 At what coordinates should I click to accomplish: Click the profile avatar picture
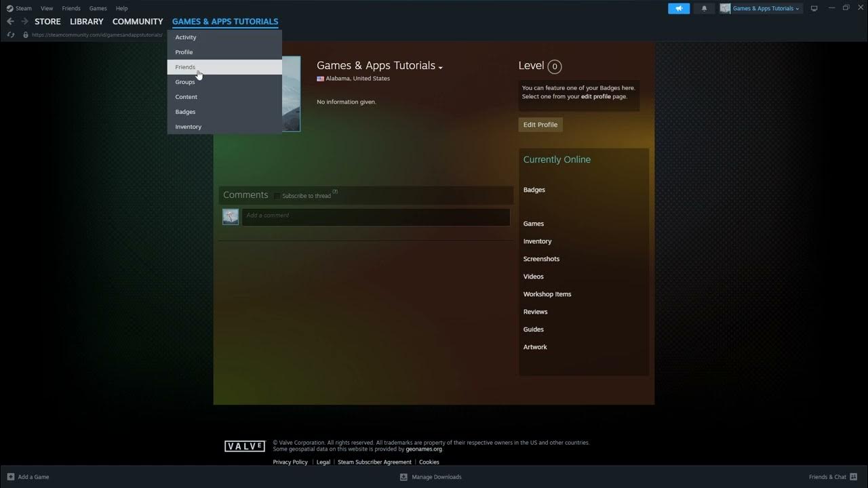point(291,94)
